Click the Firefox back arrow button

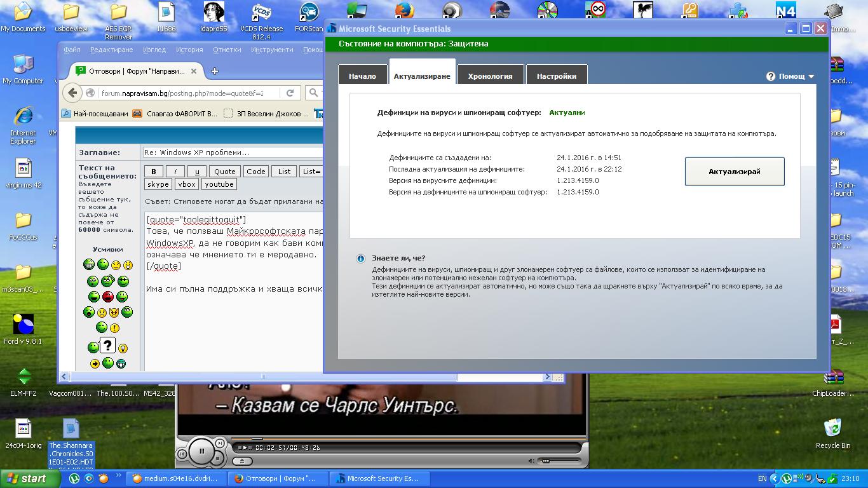coord(72,93)
